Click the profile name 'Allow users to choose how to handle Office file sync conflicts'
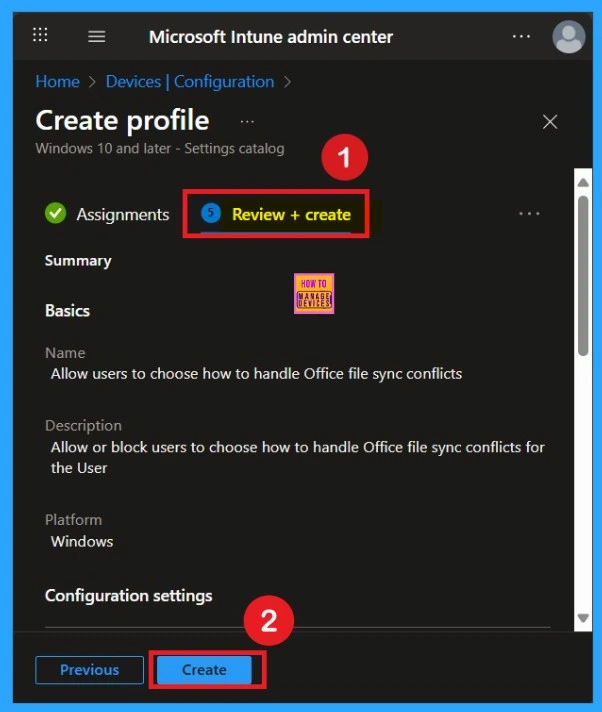 (x=257, y=374)
